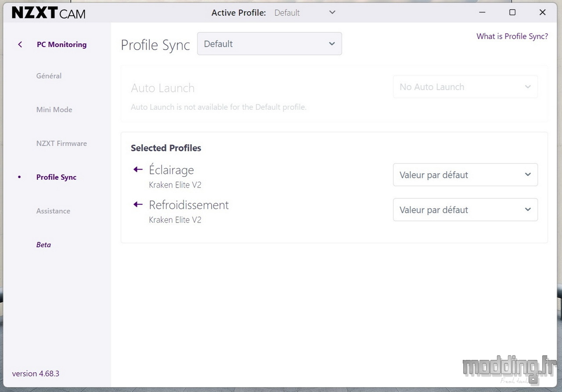Open Refroidissement Valeur par défaut dropdown
562x392 pixels.
tap(465, 210)
